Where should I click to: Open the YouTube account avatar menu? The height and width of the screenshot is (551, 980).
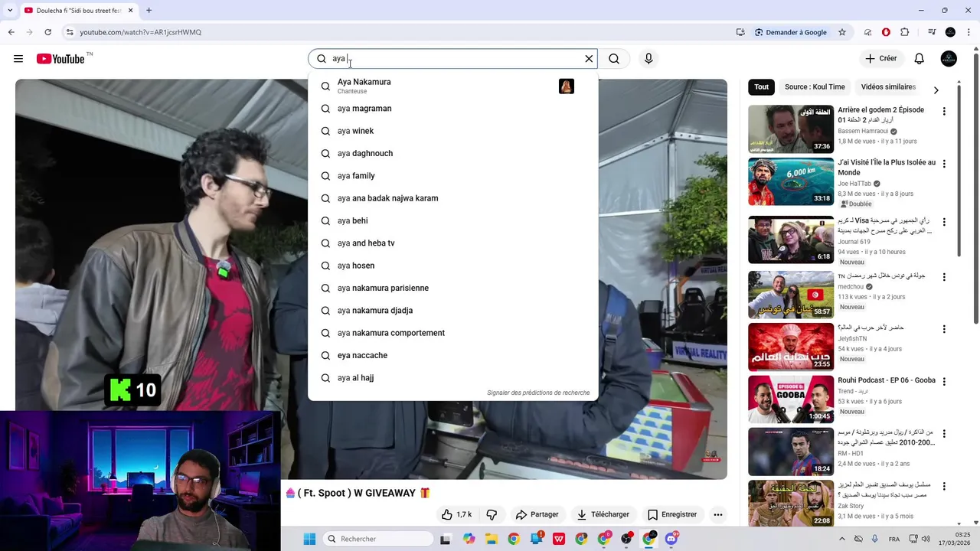pos(949,59)
